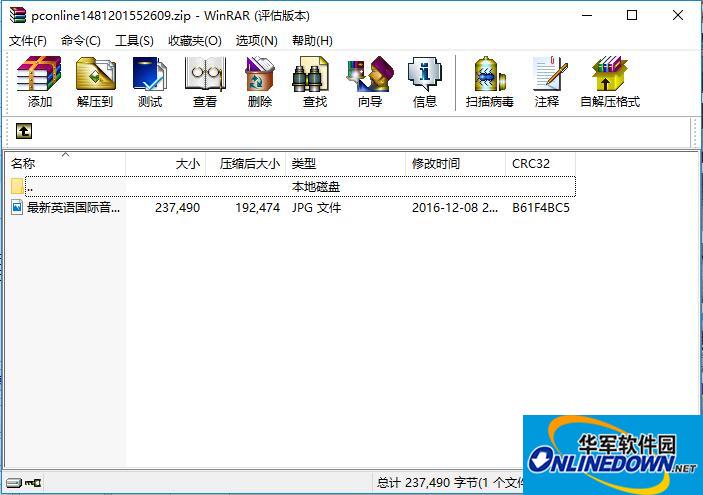Viewport: 703px width, 495px height.
Task: Click the Delete (删除) icon
Action: click(x=260, y=82)
